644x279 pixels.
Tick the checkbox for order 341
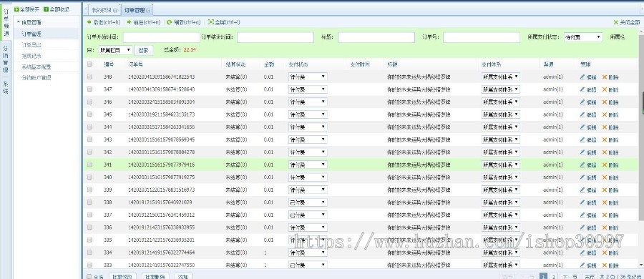pos(89,165)
